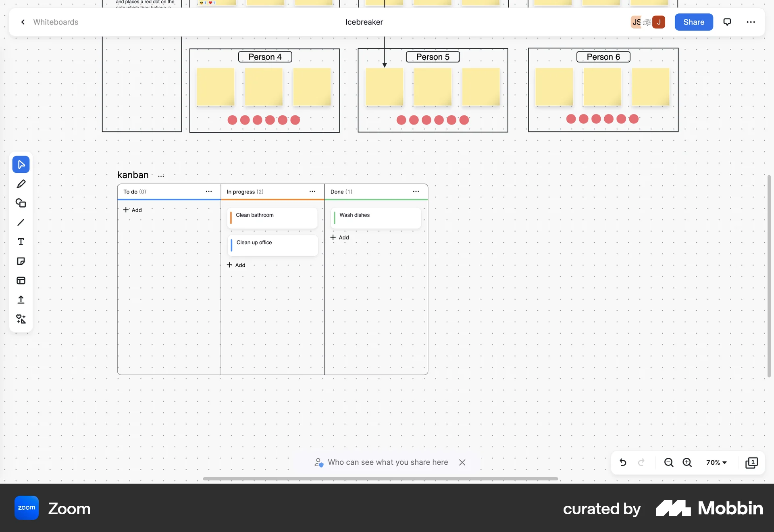Open the more options menu at top right

pyautogui.click(x=751, y=22)
